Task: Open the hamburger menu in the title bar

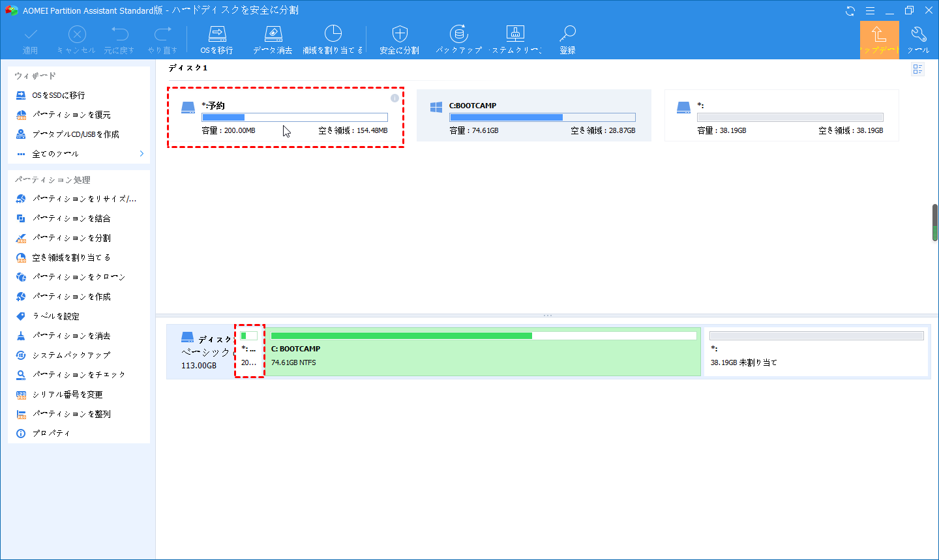Action: 870,10
